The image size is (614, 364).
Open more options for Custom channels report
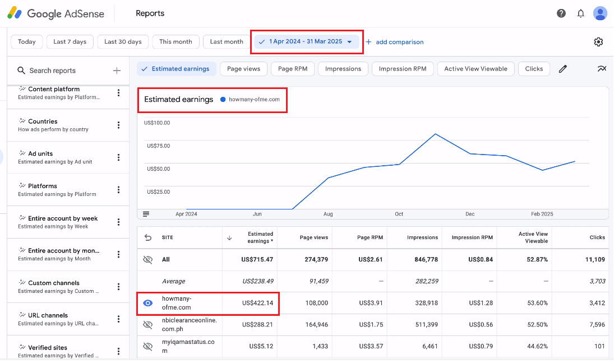coord(118,287)
